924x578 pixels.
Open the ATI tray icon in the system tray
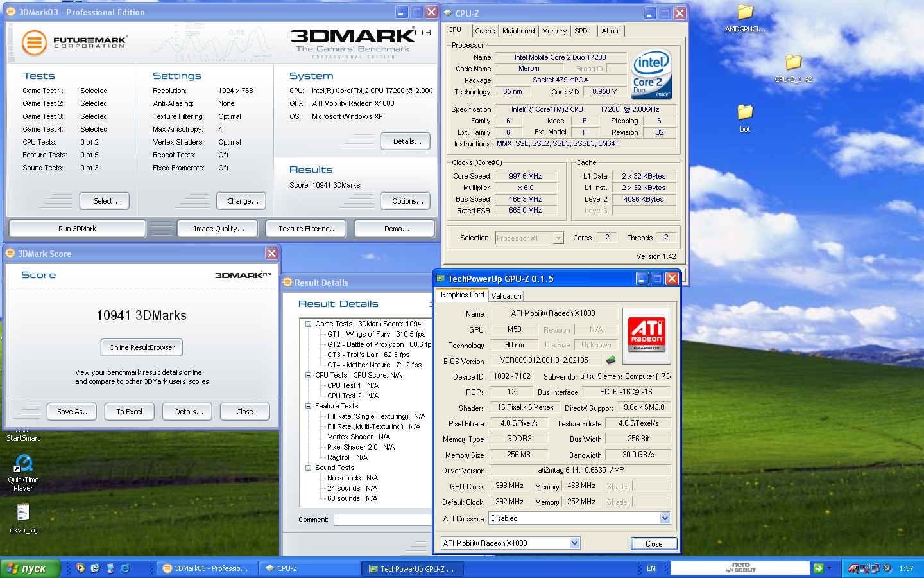pyautogui.click(x=853, y=568)
